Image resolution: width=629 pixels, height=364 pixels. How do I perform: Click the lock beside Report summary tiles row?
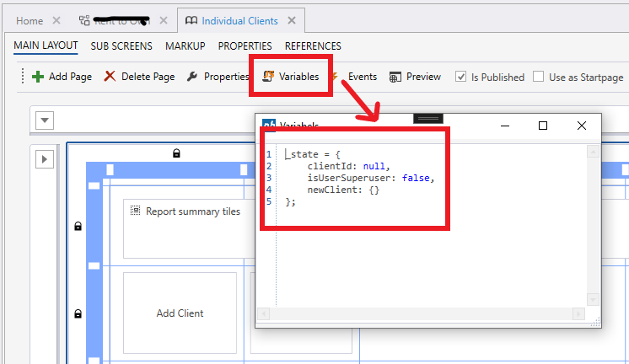78,227
